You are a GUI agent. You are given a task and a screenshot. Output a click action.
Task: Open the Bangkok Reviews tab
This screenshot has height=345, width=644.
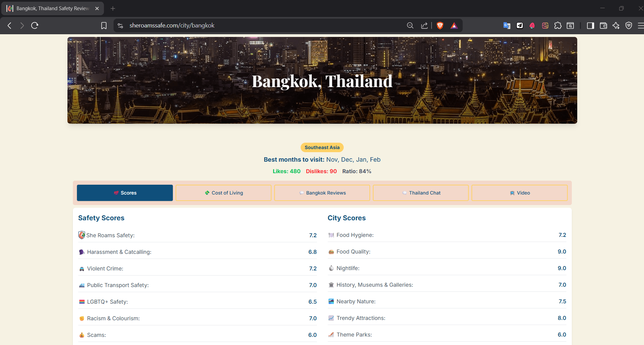(322, 193)
